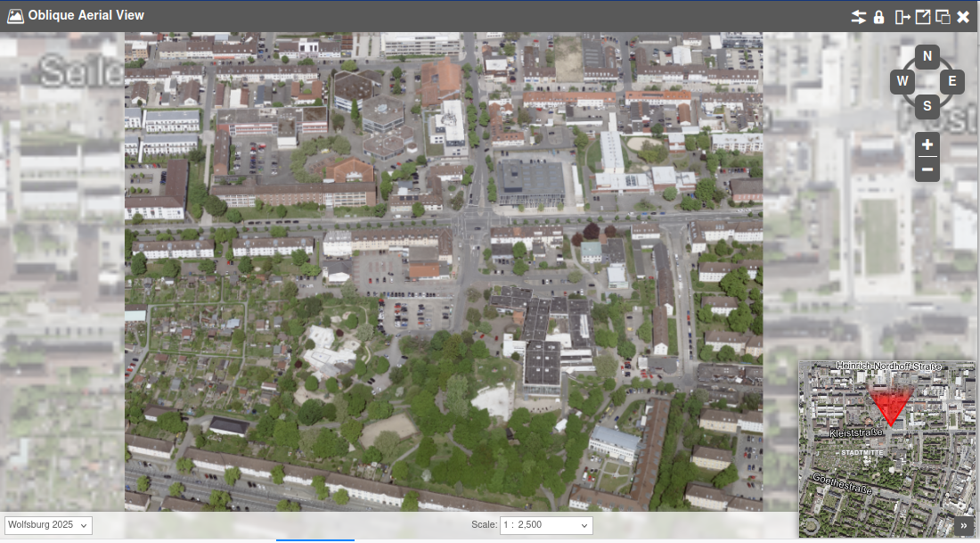Screen dimensions: 980x543
Task: Open the Scale 1:2,500 dropdown
Action: [x=546, y=525]
